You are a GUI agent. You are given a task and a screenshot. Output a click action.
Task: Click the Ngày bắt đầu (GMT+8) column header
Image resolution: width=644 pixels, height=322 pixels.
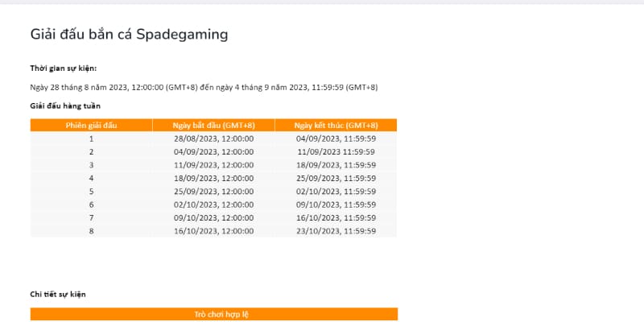pyautogui.click(x=213, y=126)
